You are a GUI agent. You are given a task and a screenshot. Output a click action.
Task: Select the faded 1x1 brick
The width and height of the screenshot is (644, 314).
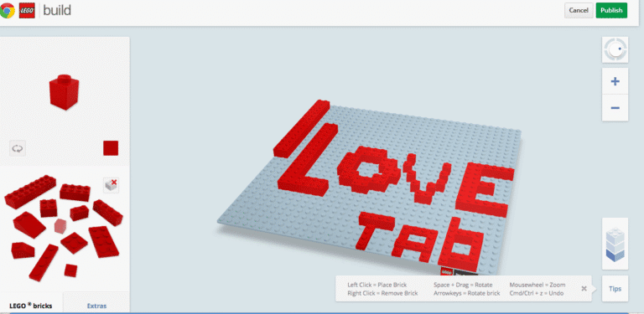coord(60,226)
